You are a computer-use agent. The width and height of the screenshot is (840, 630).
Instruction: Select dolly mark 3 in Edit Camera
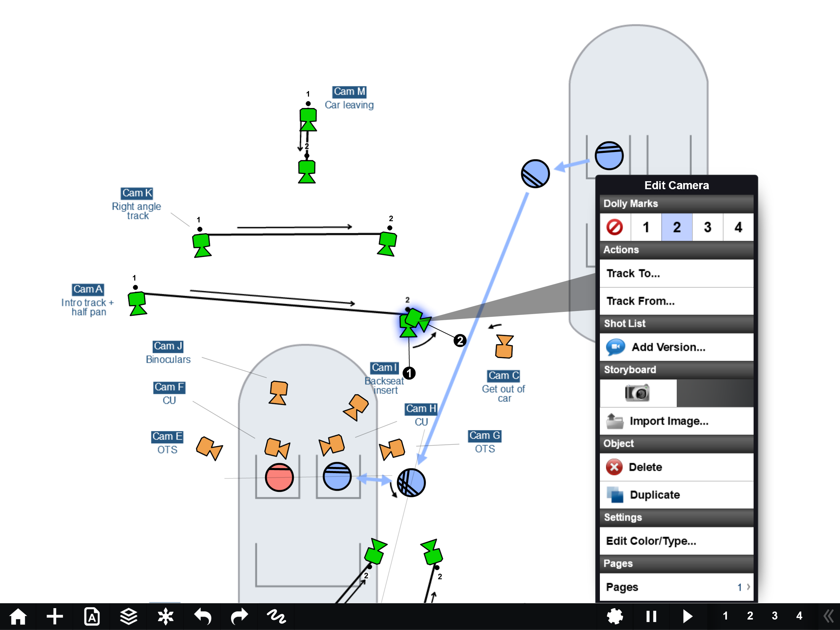tap(707, 227)
